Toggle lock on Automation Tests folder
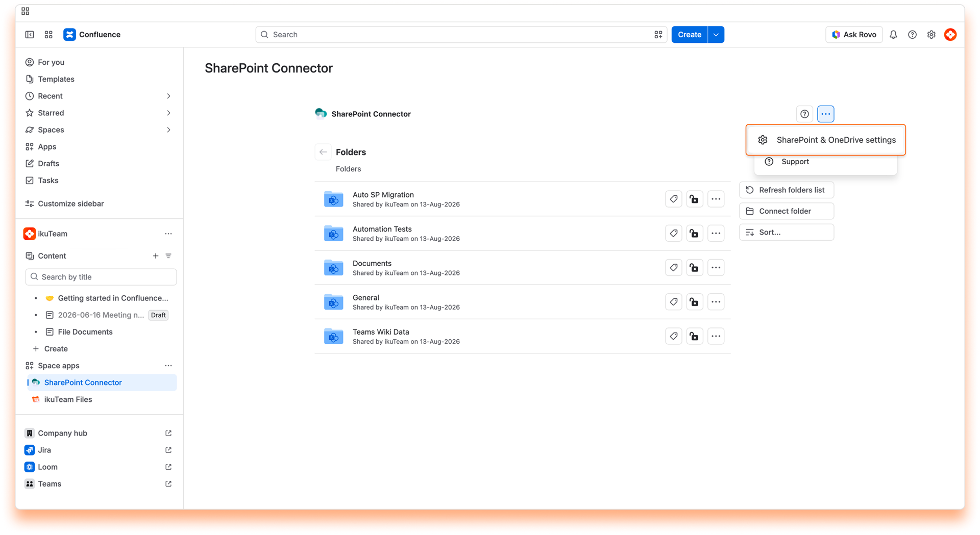980x535 pixels. tap(695, 234)
